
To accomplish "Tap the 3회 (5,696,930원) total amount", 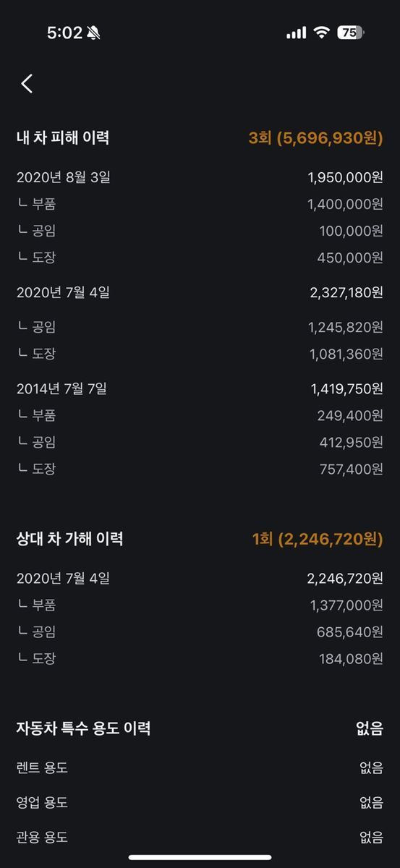I will click(316, 137).
